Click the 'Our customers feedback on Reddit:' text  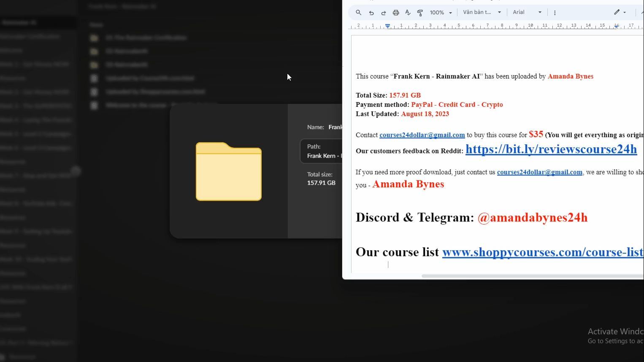pyautogui.click(x=409, y=151)
